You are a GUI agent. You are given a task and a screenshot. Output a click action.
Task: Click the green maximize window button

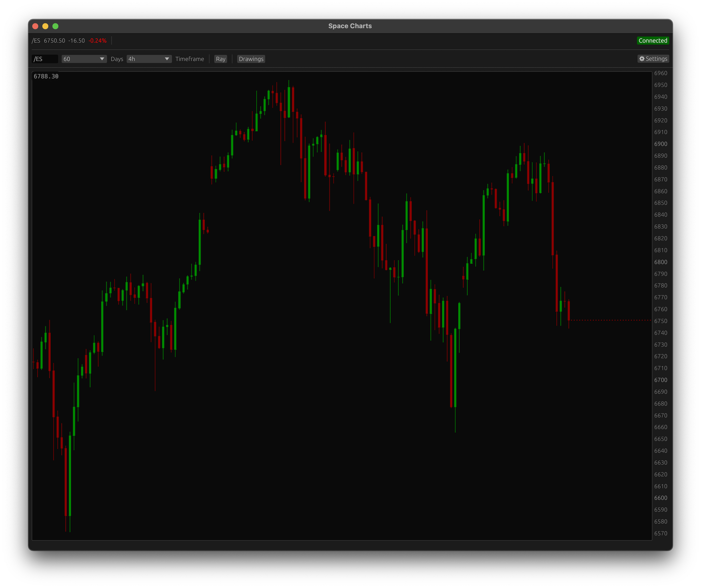tap(56, 26)
